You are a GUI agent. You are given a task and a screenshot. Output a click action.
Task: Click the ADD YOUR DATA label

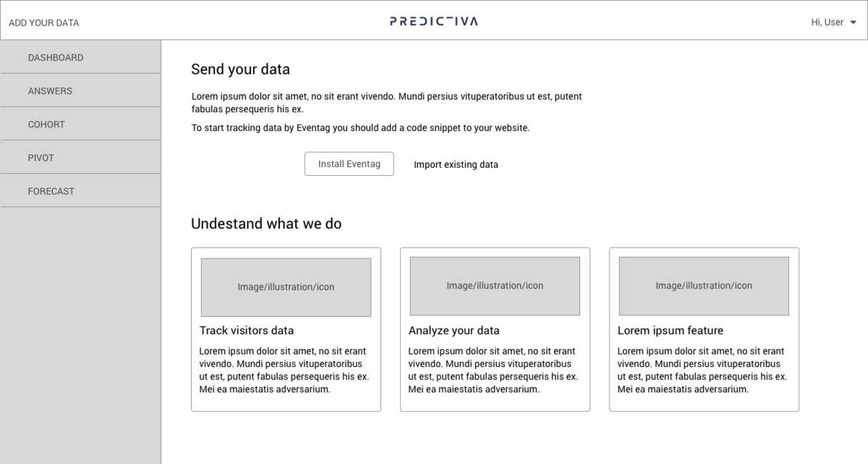point(43,22)
